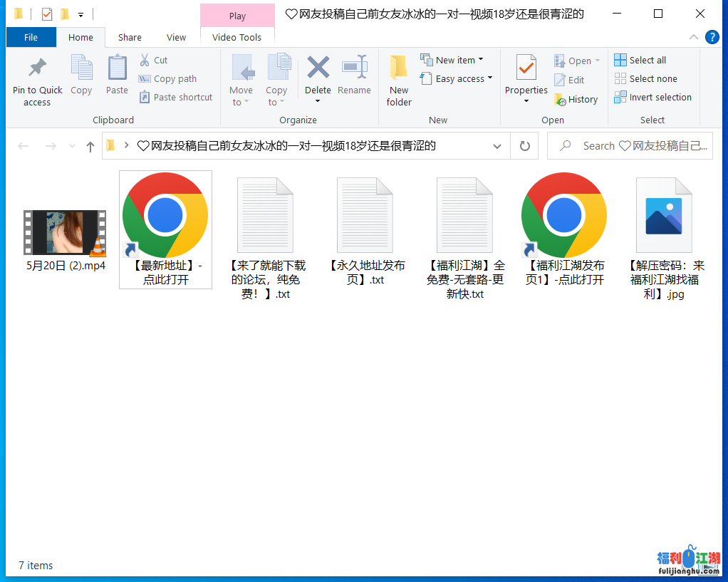This screenshot has height=582, width=728.
Task: Switch to the View ribbon tab
Action: pyautogui.click(x=176, y=38)
